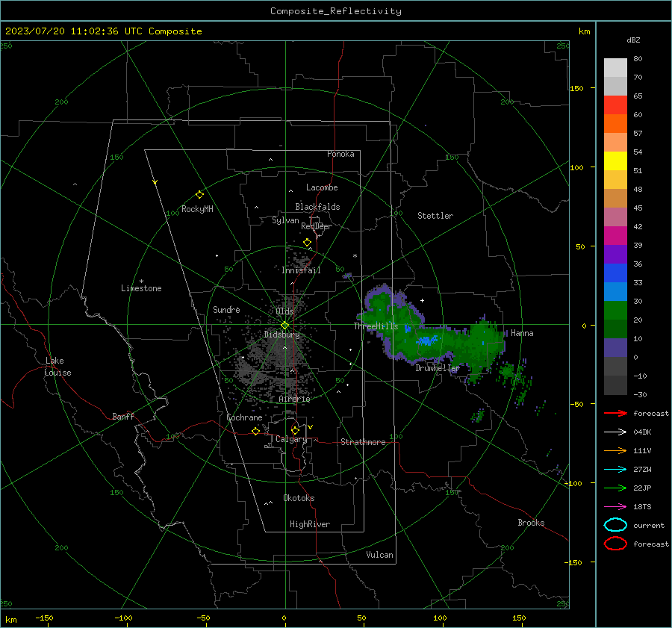Click the Composite_Reflectivity title text
Image resolution: width=672 pixels, height=628 pixels.
click(x=336, y=11)
